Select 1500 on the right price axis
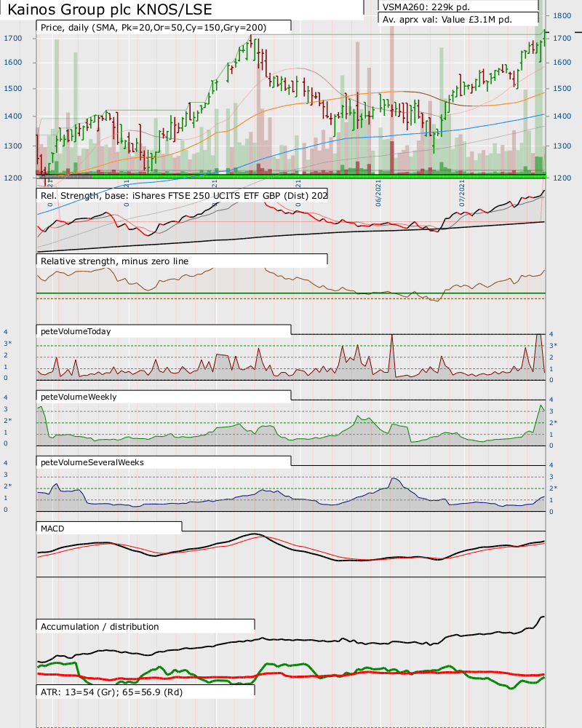Viewport: 582px width, 728px height. coord(562,88)
